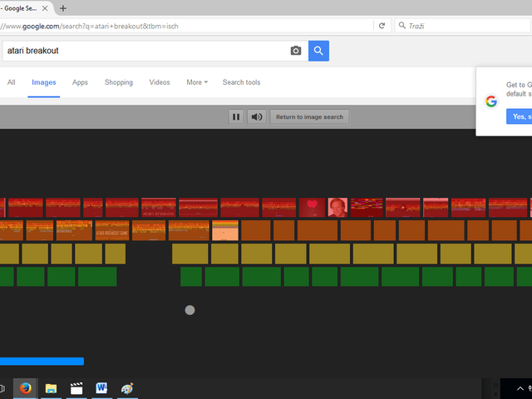Switch to the All results tab
The width and height of the screenshot is (532, 399).
11,82
